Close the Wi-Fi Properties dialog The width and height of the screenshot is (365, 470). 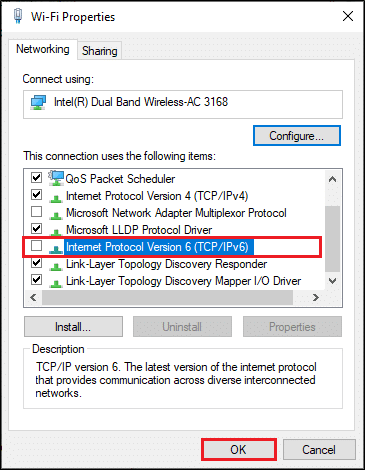pyautogui.click(x=348, y=16)
